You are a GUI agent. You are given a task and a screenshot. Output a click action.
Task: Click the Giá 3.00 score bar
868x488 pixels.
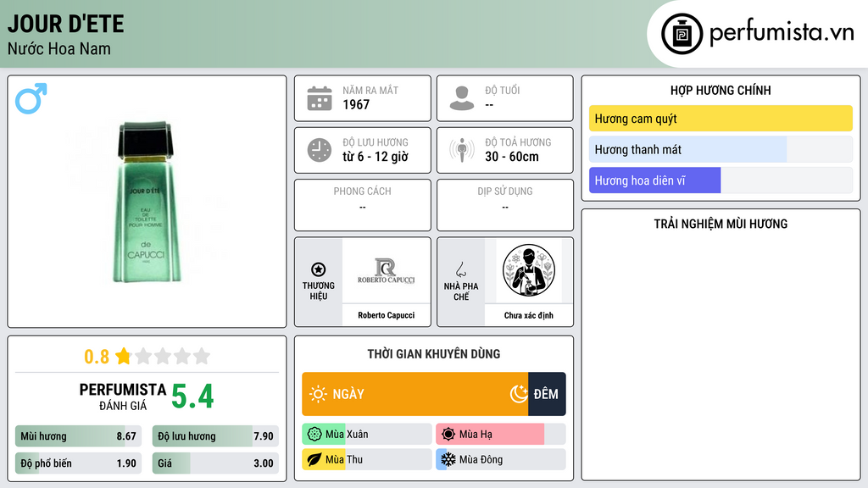(x=215, y=463)
